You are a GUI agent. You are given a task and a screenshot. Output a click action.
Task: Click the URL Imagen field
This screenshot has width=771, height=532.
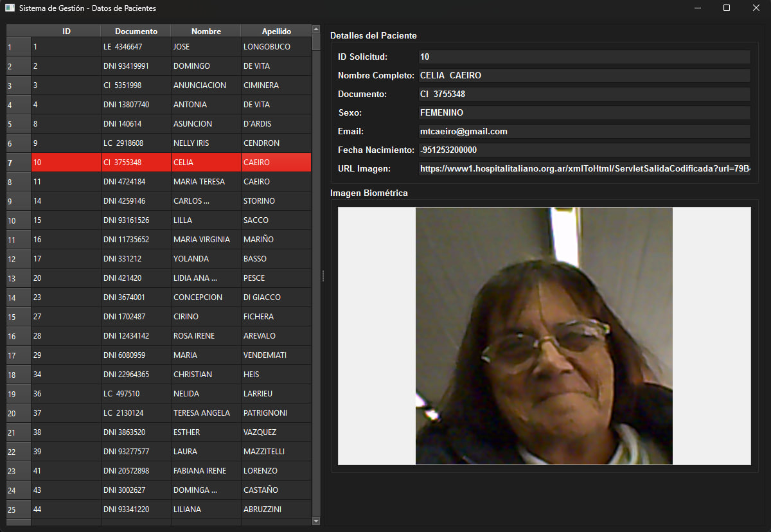[x=585, y=169]
